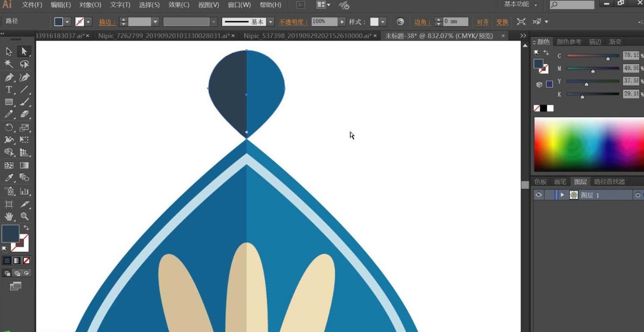
Task: Click the C cyan slider in Color panel
Action: tap(593, 56)
